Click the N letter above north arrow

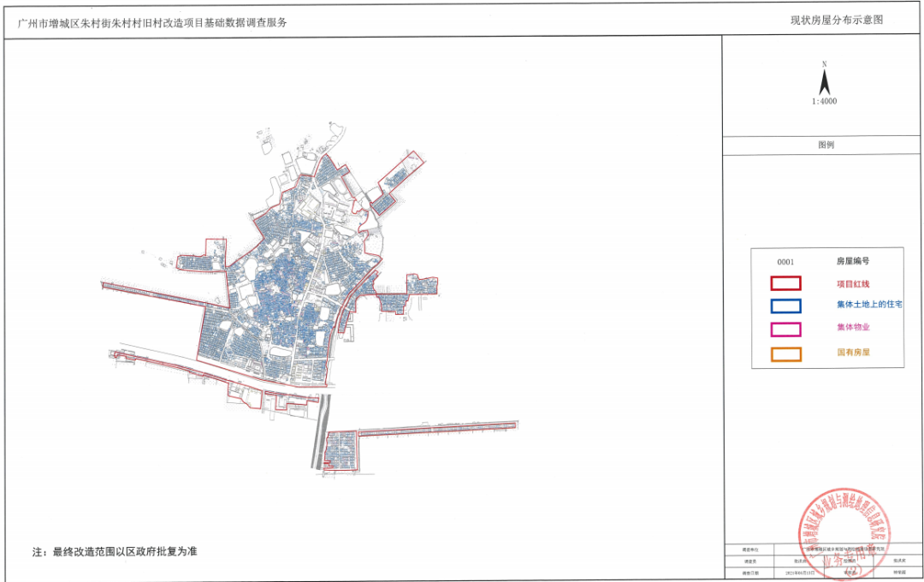(x=825, y=63)
